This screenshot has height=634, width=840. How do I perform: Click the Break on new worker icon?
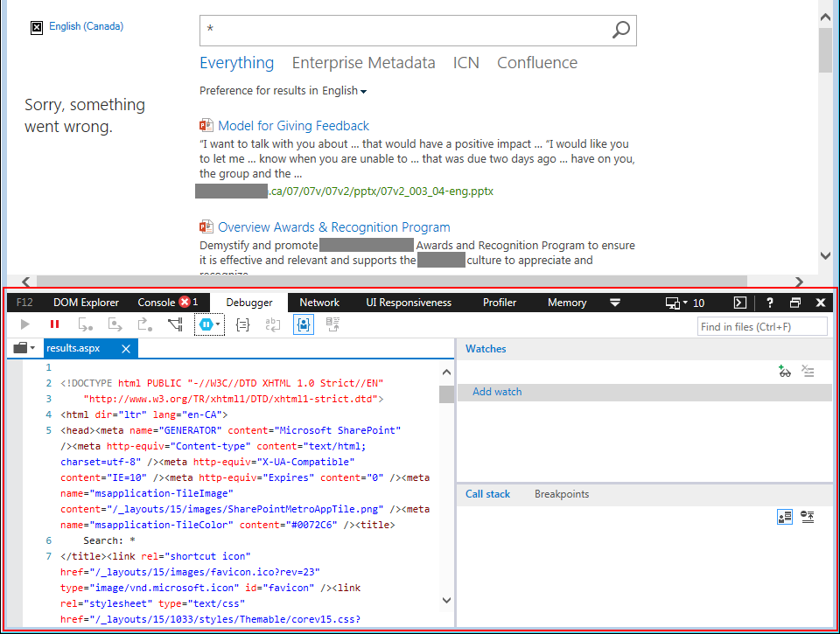coord(175,324)
